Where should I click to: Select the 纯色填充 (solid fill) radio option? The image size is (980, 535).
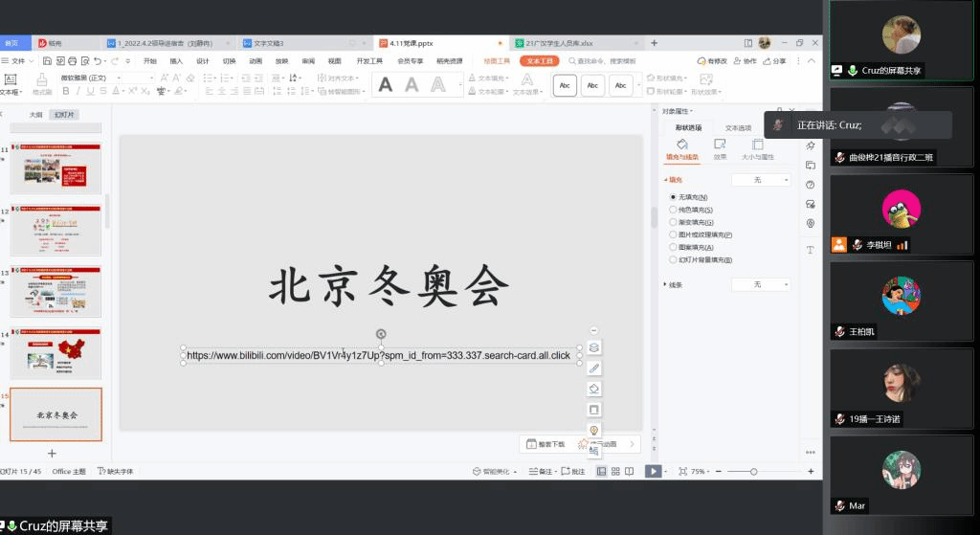(x=673, y=210)
